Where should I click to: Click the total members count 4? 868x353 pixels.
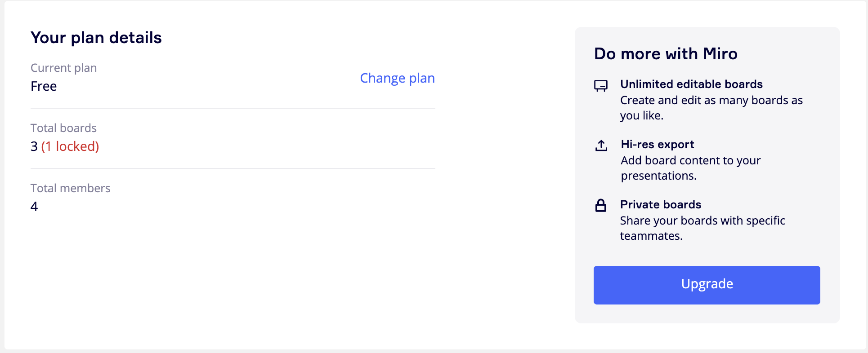click(x=34, y=207)
